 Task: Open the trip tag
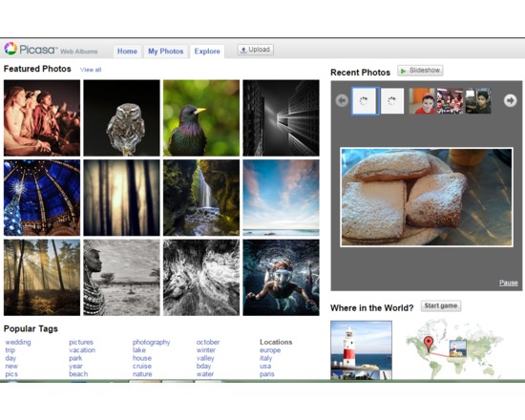click(x=10, y=350)
